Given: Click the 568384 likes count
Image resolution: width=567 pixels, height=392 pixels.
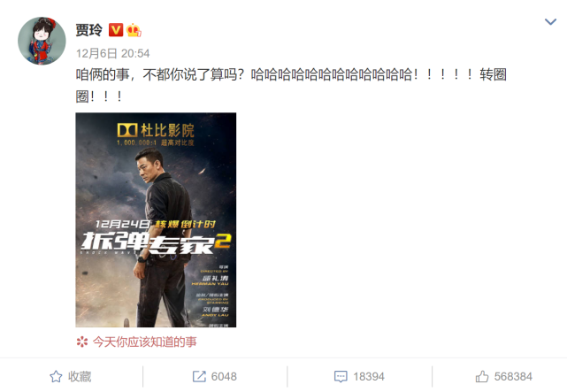Looking at the screenshot, I should (513, 376).
